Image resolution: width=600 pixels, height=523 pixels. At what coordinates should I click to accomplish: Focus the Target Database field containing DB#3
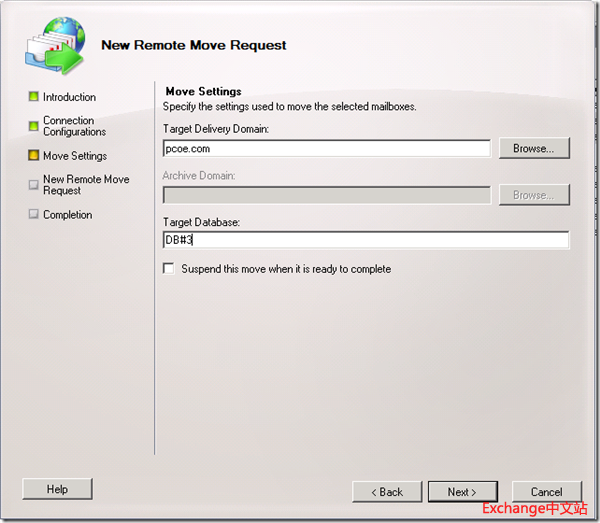[365, 240]
